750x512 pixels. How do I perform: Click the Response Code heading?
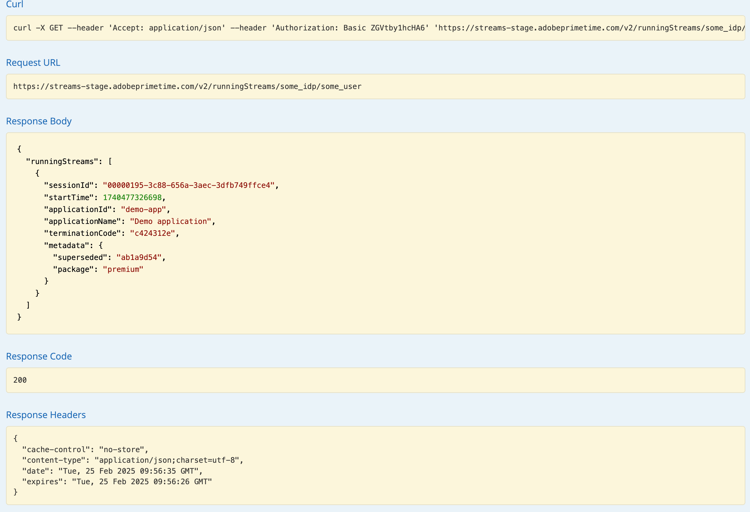39,356
